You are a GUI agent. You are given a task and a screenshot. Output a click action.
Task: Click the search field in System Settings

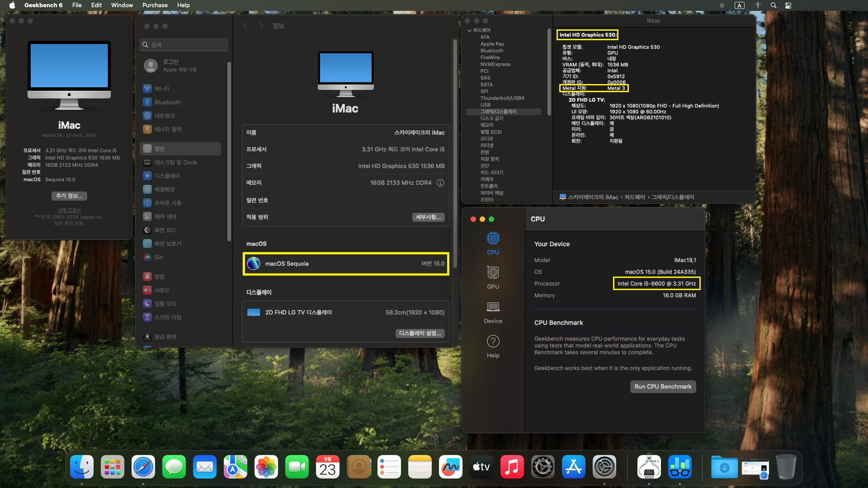point(184,45)
